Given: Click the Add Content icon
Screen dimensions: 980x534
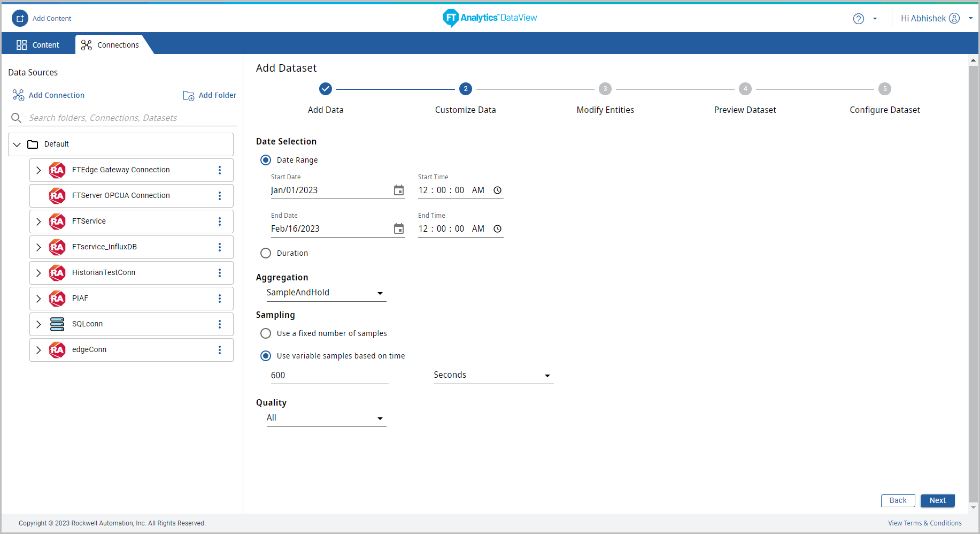Looking at the screenshot, I should [x=20, y=18].
